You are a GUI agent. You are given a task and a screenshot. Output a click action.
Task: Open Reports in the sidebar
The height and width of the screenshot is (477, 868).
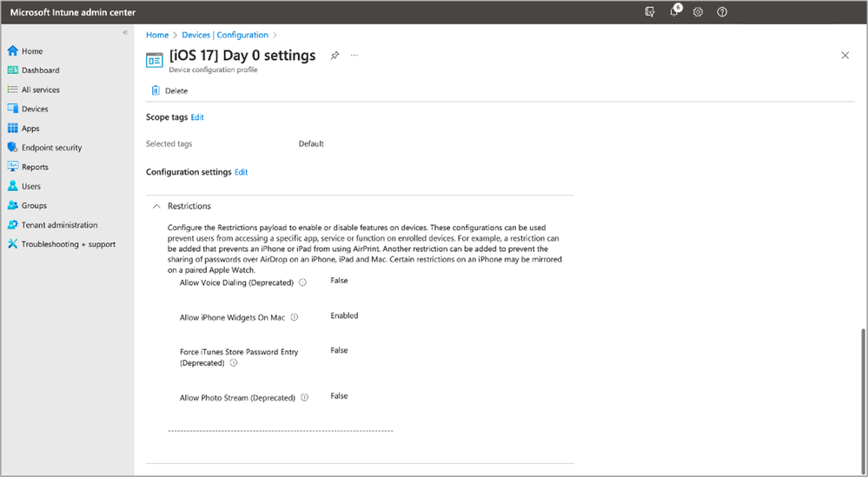click(28, 167)
